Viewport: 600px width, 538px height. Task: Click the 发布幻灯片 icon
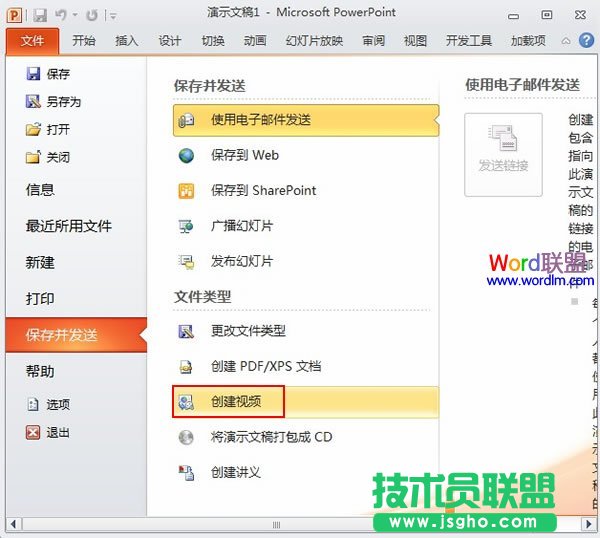(x=186, y=262)
